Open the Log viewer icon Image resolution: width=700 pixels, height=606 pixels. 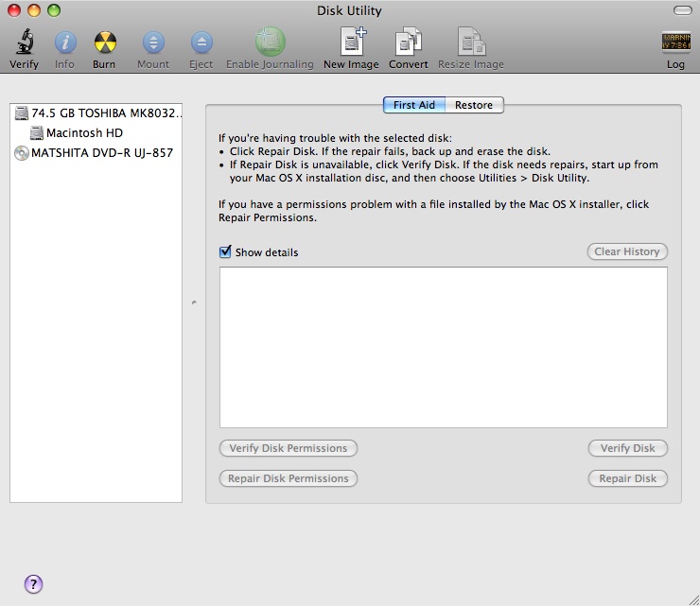(x=676, y=42)
